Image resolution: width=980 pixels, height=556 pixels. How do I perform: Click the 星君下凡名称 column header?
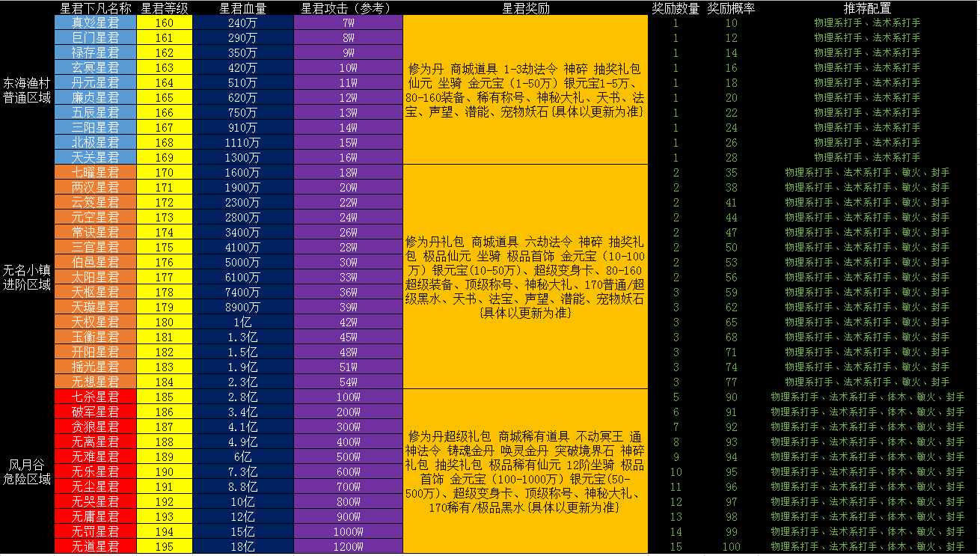pyautogui.click(x=96, y=8)
